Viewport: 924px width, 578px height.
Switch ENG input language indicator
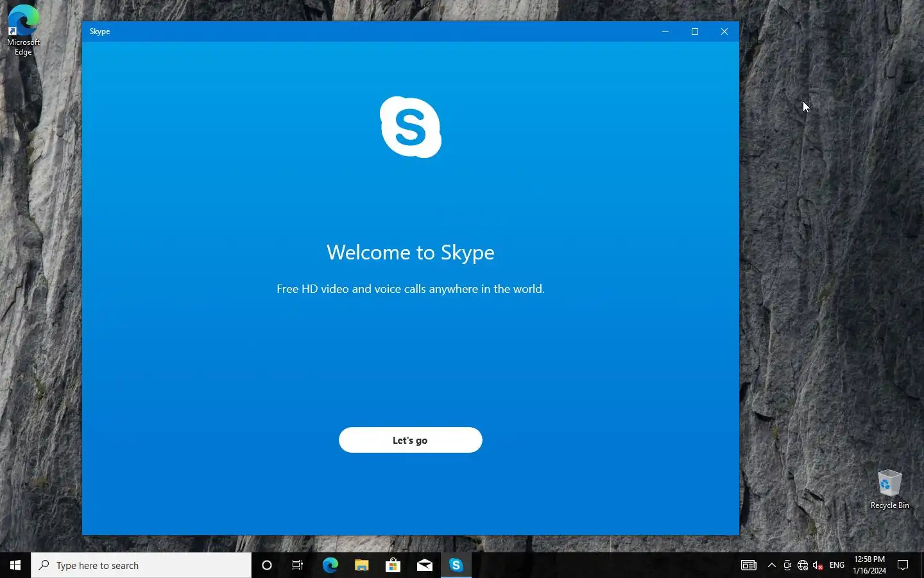click(x=837, y=565)
